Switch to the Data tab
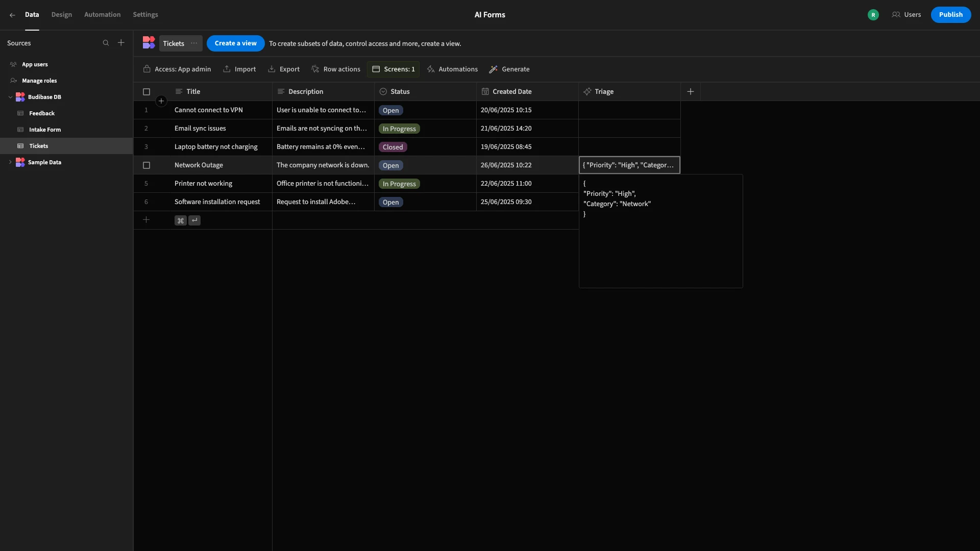Viewport: 980px width, 551px height. [x=32, y=15]
